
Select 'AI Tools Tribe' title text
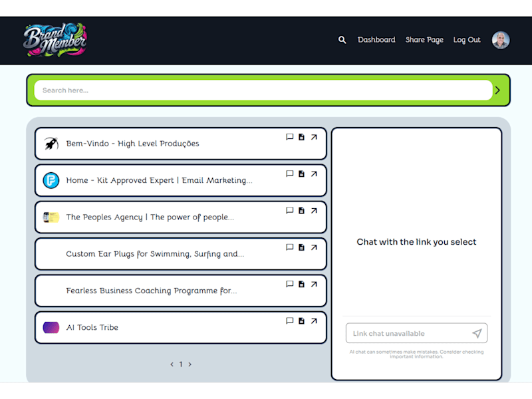pyautogui.click(x=92, y=327)
